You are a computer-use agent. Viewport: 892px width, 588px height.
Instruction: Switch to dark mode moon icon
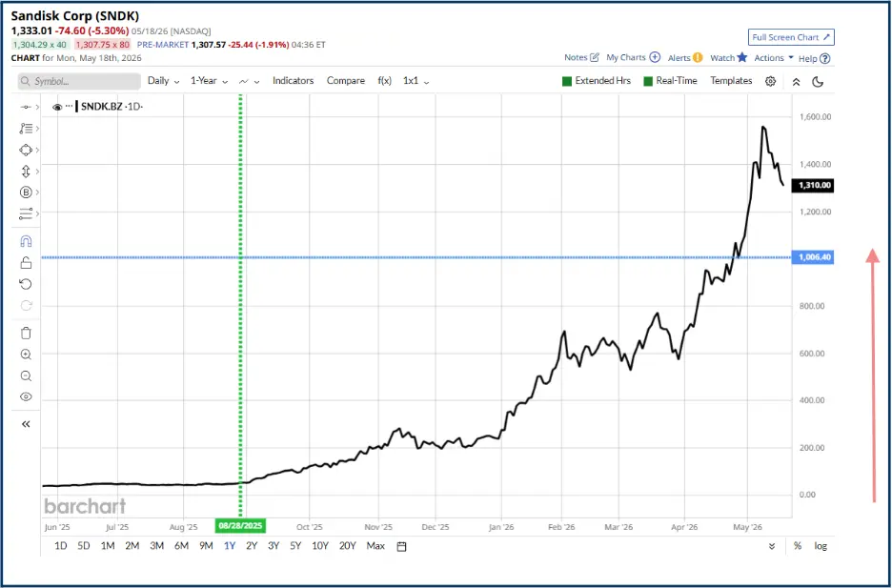click(818, 82)
